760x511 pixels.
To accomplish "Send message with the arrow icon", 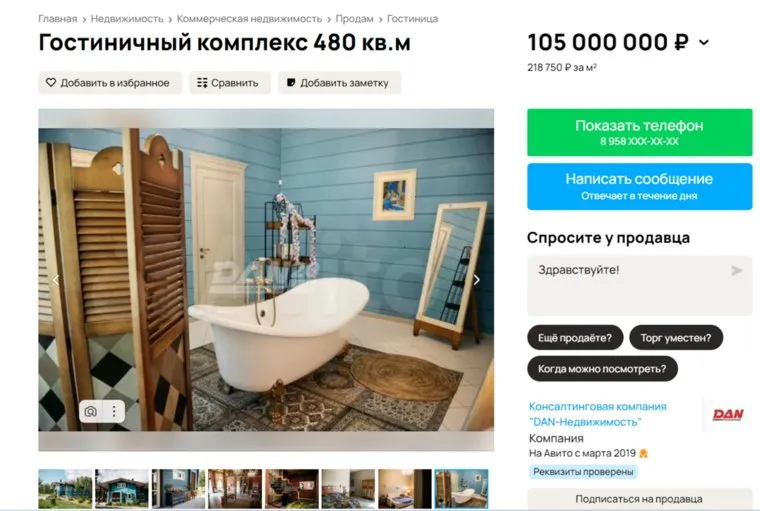I will coord(737,271).
